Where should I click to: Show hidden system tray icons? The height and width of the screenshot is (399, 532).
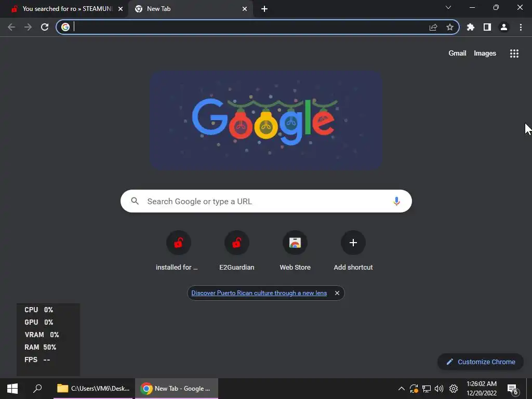click(402, 389)
